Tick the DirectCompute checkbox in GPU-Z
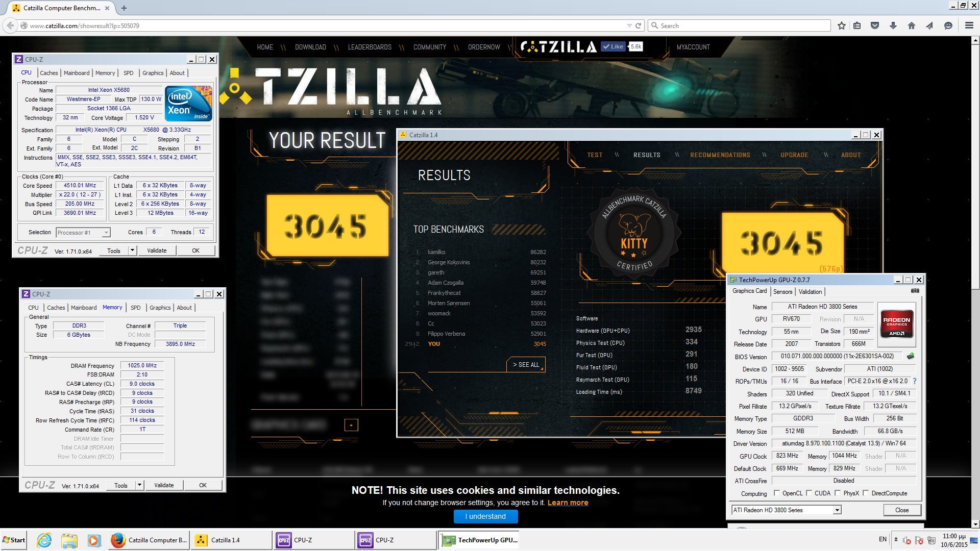The width and height of the screenshot is (980, 551). click(866, 493)
